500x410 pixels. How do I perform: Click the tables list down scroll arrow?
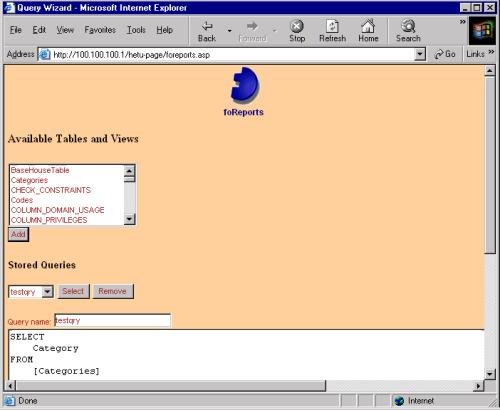(129, 219)
